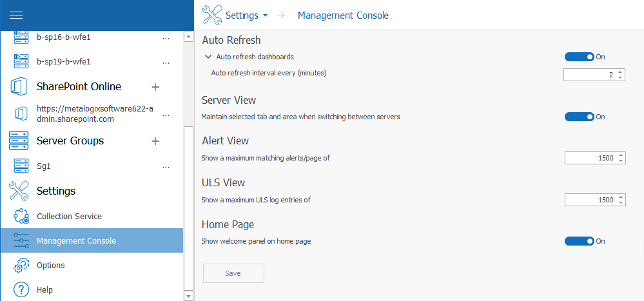
Task: Open the Settings breadcrumb dropdown arrow
Action: click(265, 15)
